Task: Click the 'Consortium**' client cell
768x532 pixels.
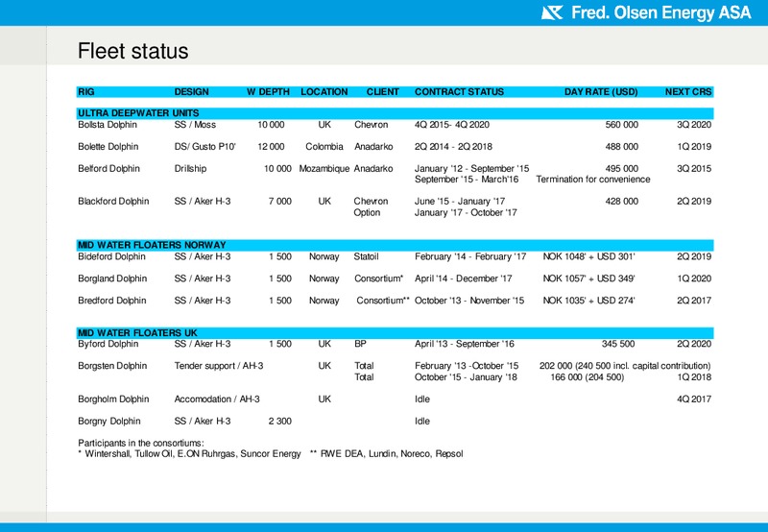Action: pos(383,301)
